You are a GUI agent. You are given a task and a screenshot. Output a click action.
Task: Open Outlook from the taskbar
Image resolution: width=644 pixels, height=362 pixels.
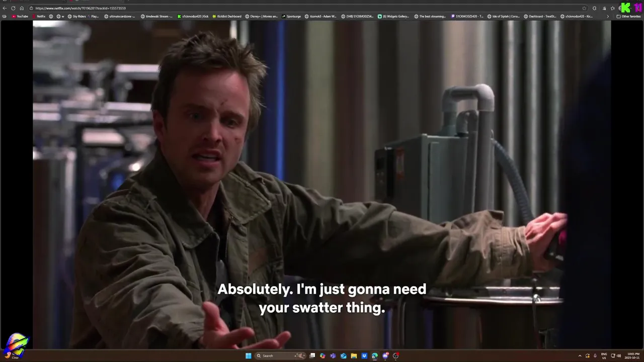click(x=344, y=355)
